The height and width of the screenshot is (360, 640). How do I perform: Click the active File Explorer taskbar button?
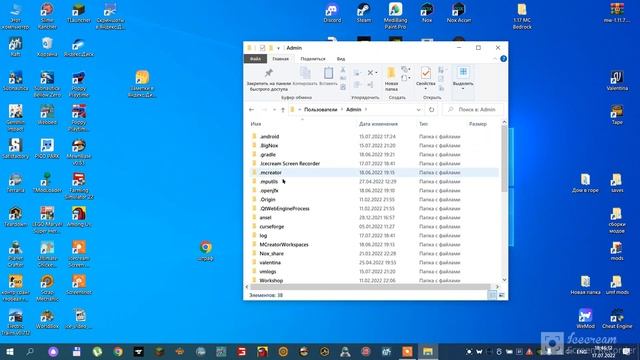coord(427,351)
